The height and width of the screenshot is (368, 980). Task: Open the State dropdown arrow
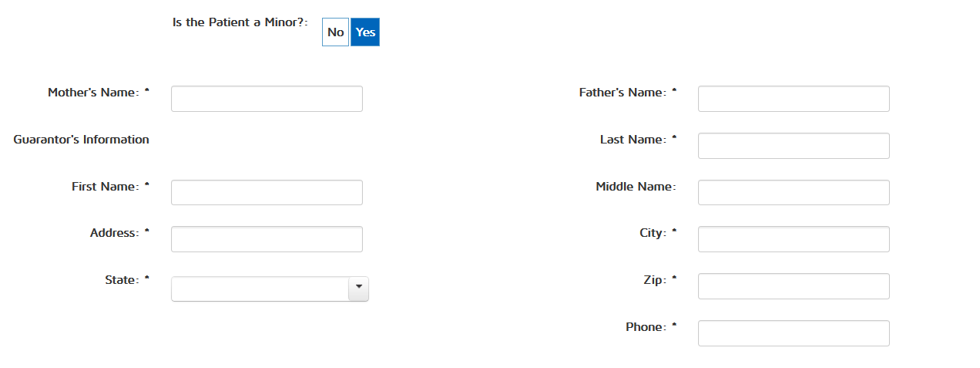click(x=358, y=287)
